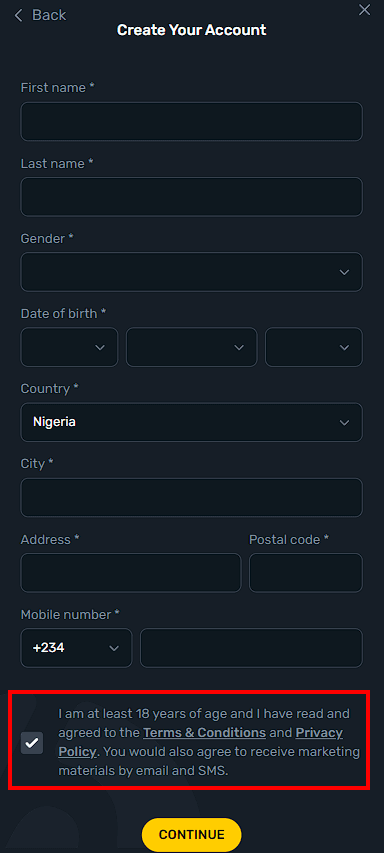Viewport: 384px width, 853px height.
Task: Click the phone code chevron icon
Action: 114,648
